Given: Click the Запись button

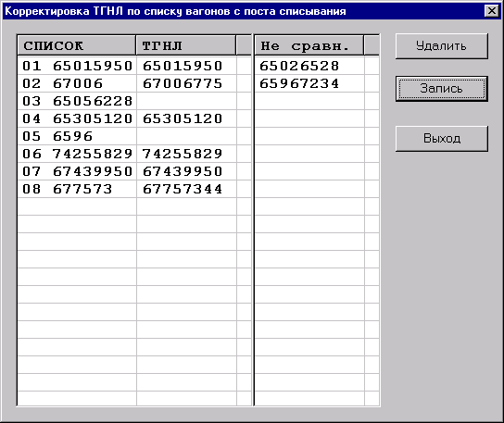Looking at the screenshot, I should click(x=442, y=89).
